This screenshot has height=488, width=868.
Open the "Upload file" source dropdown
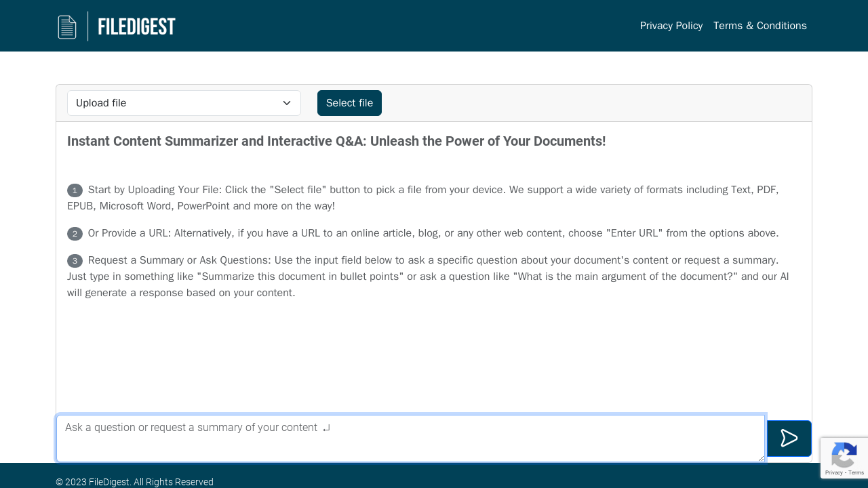176,103
